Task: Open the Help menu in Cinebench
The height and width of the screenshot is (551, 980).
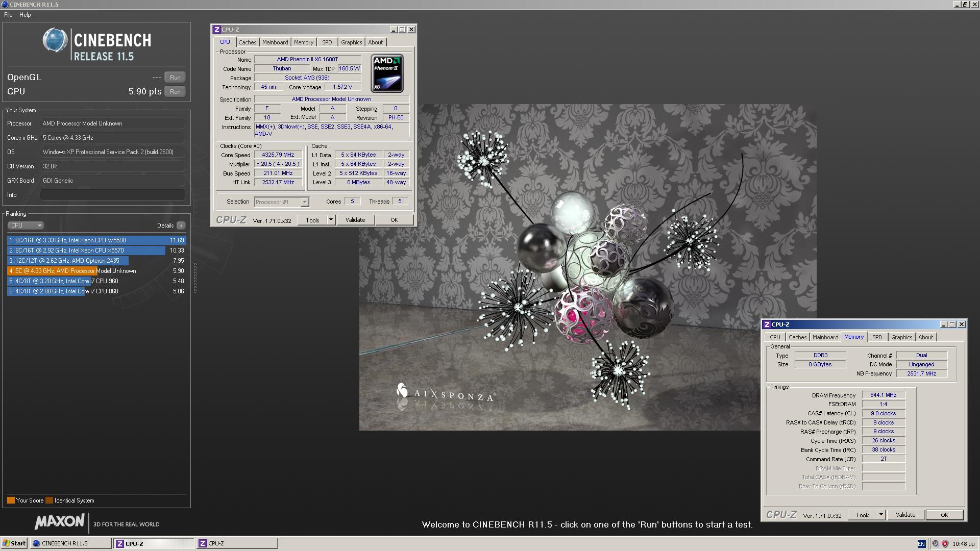Action: tap(25, 15)
